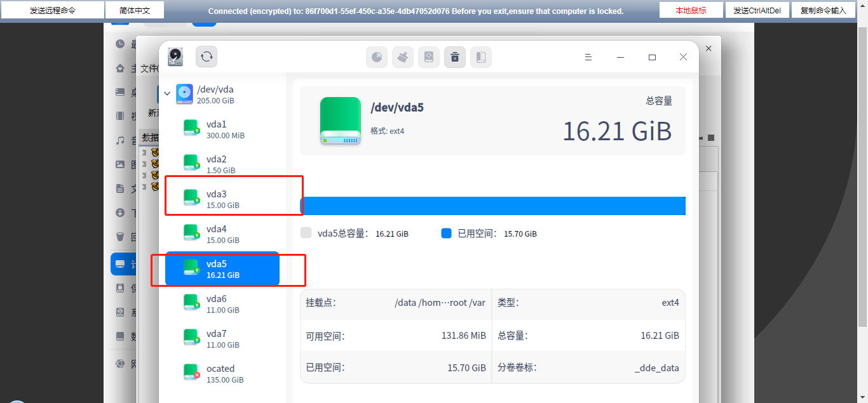Open Trash icon in file manager sidebar
The image size is (868, 403).
click(x=120, y=237)
